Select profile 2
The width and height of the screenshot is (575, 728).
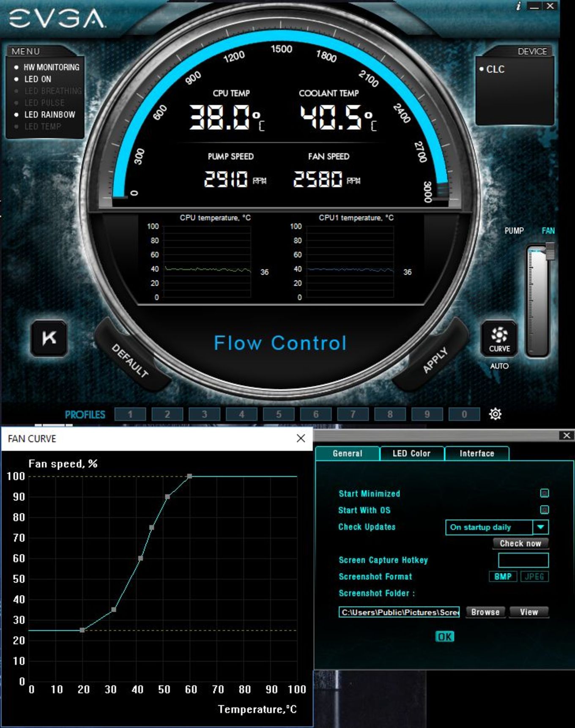pyautogui.click(x=167, y=414)
